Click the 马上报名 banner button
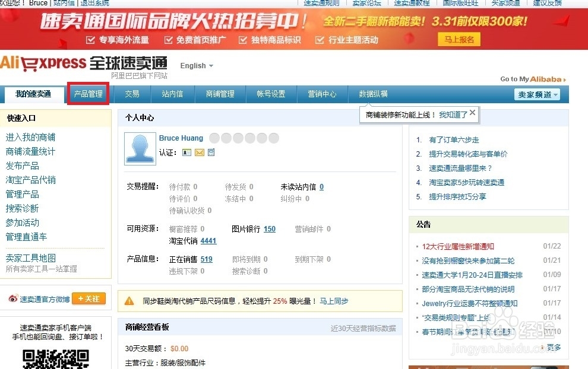The image size is (588, 369). [x=459, y=39]
